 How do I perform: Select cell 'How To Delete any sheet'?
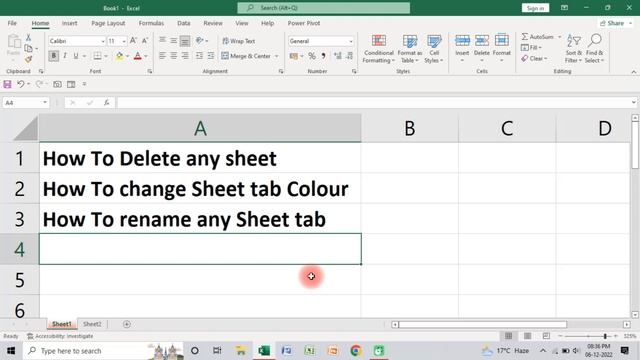coord(200,158)
